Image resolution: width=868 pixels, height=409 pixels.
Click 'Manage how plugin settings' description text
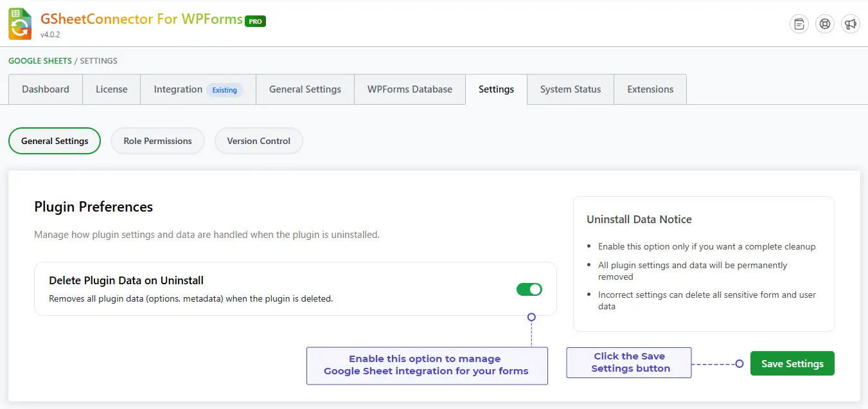(x=207, y=235)
